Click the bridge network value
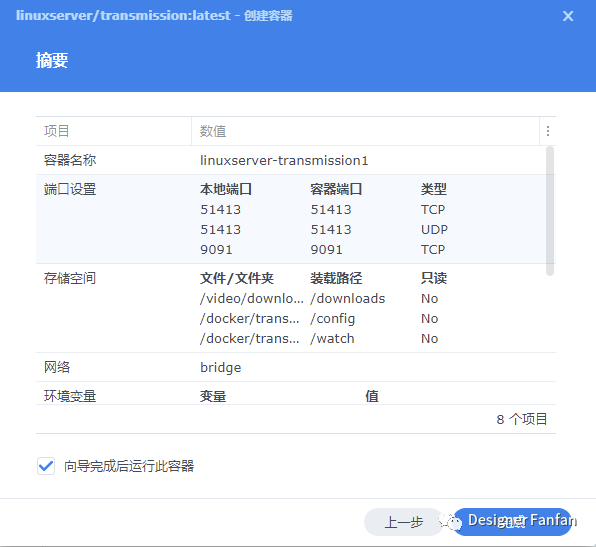596x547 pixels. point(220,368)
